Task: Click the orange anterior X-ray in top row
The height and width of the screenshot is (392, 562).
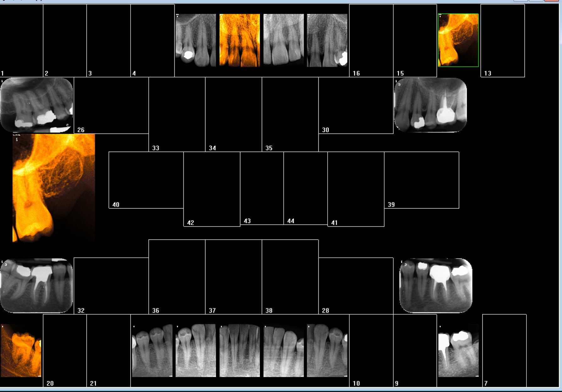Action: point(239,40)
